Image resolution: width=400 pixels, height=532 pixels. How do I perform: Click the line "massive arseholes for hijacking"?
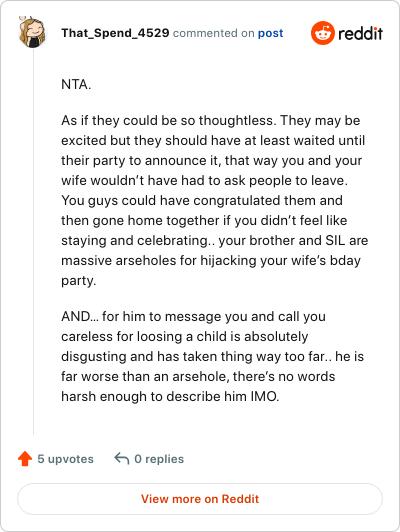point(211,261)
